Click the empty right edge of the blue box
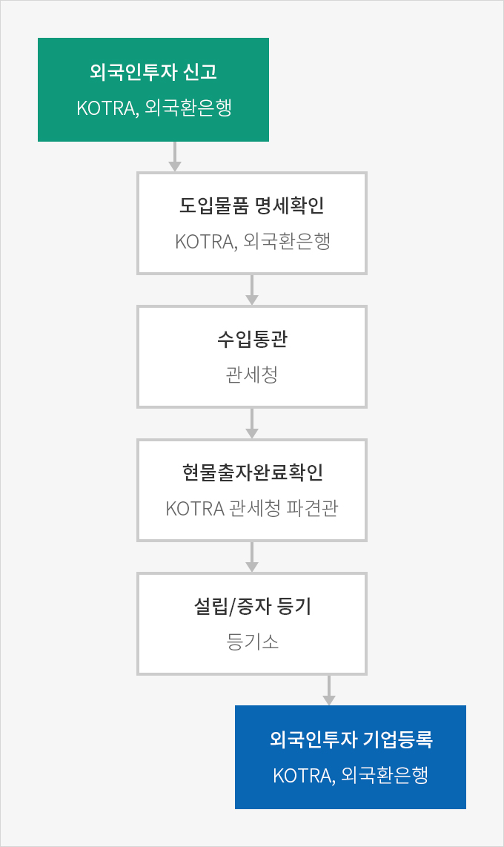 (452, 757)
